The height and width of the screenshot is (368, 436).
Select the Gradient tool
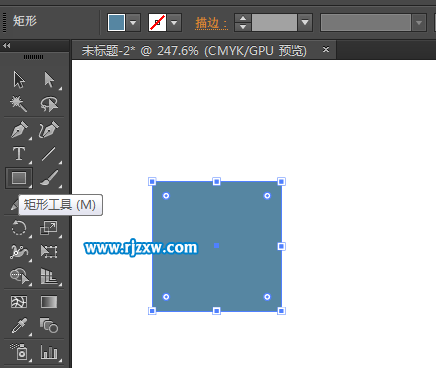point(49,302)
